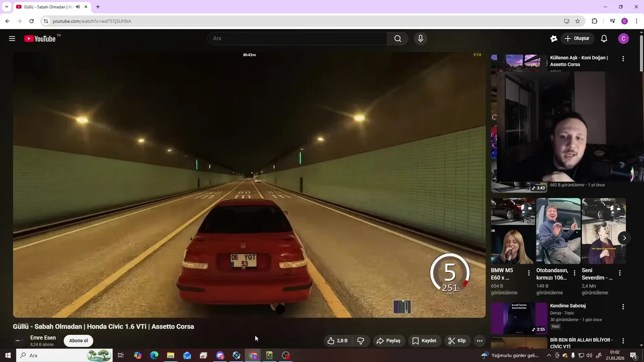644x362 pixels.
Task: Open the Copilot taskbar icon
Action: click(137, 355)
